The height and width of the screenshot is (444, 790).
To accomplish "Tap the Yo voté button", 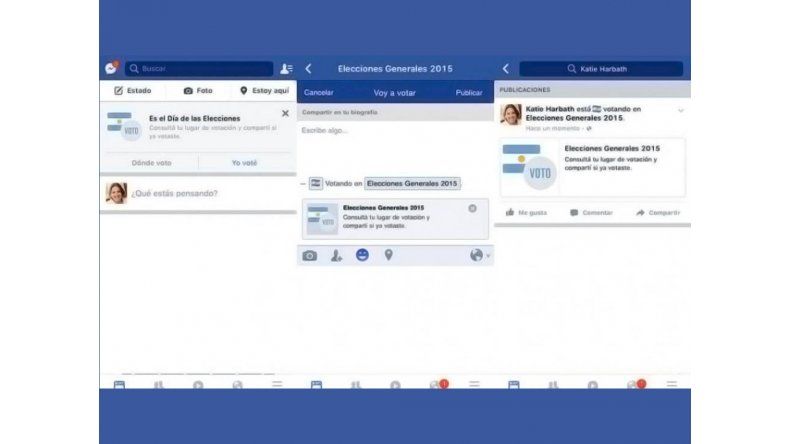I will (244, 163).
